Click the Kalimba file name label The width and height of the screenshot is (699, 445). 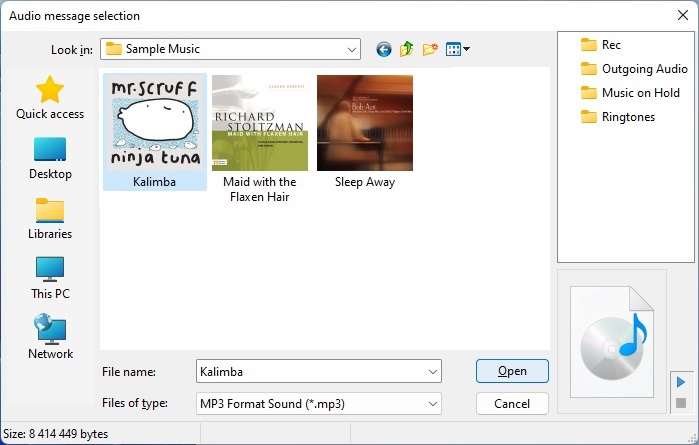154,182
